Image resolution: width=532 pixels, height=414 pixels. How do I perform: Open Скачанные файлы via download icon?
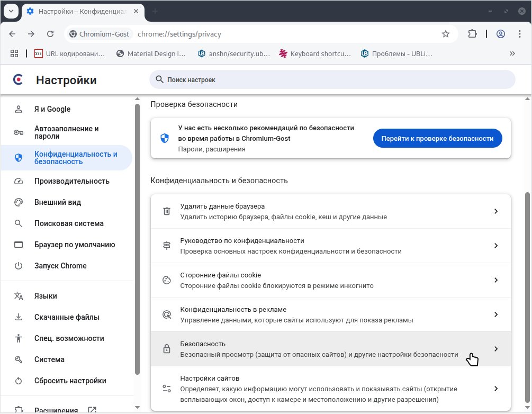[17, 317]
